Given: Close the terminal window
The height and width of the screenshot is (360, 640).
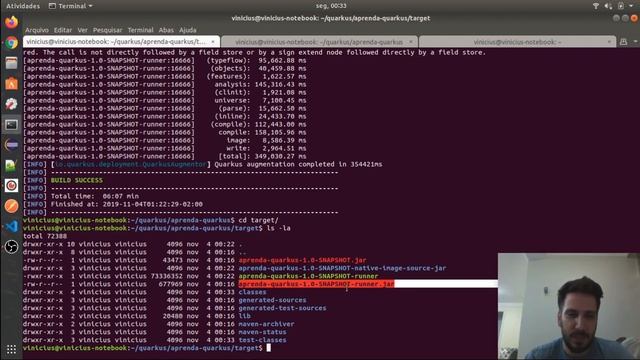Looking at the screenshot, I should tap(634, 18).
